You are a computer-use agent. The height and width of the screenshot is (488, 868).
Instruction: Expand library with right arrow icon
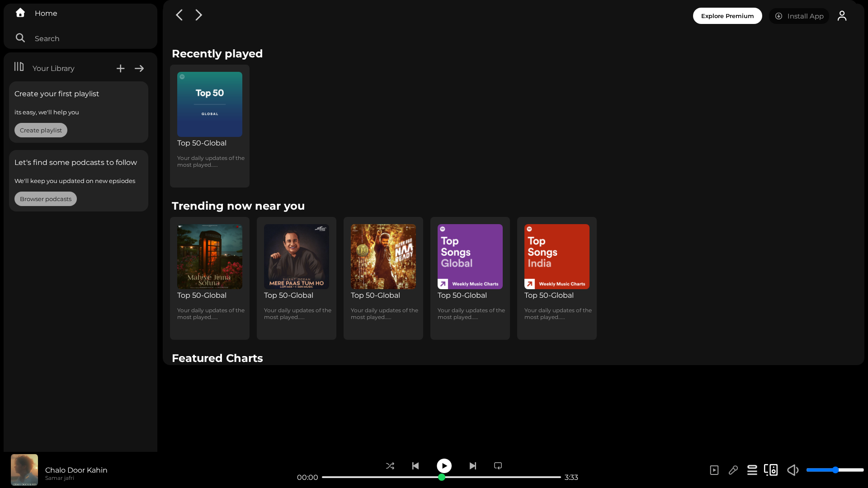(x=139, y=68)
